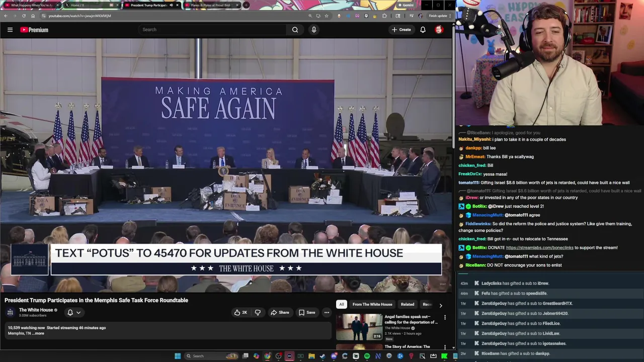Click the browser home icon
This screenshot has height=362, width=644.
point(33,16)
